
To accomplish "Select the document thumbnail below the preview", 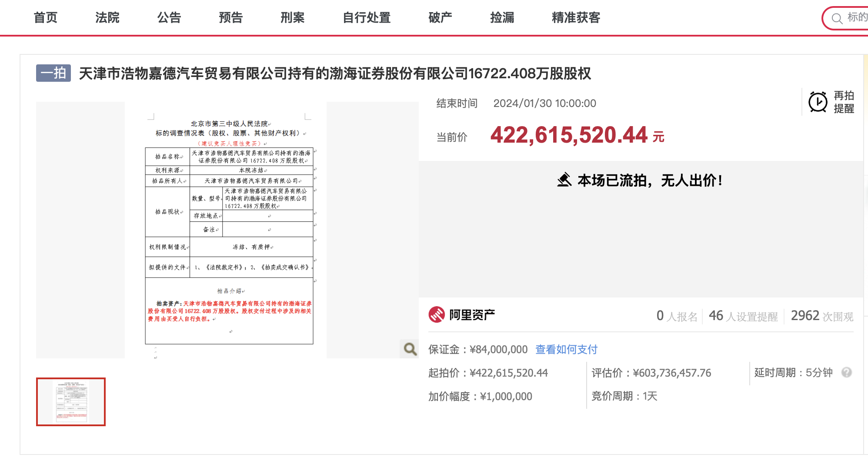I will pyautogui.click(x=71, y=401).
